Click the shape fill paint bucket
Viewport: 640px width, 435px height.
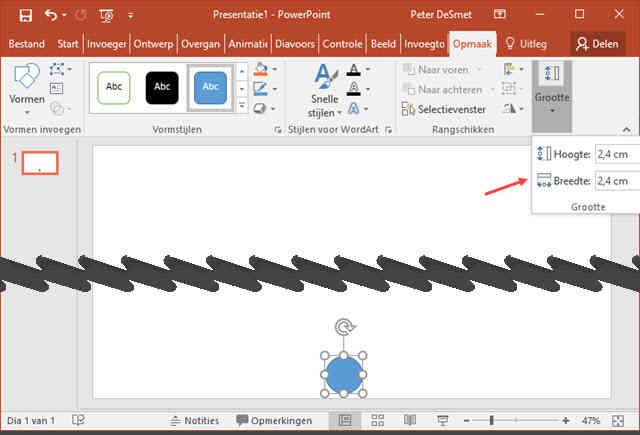click(260, 69)
